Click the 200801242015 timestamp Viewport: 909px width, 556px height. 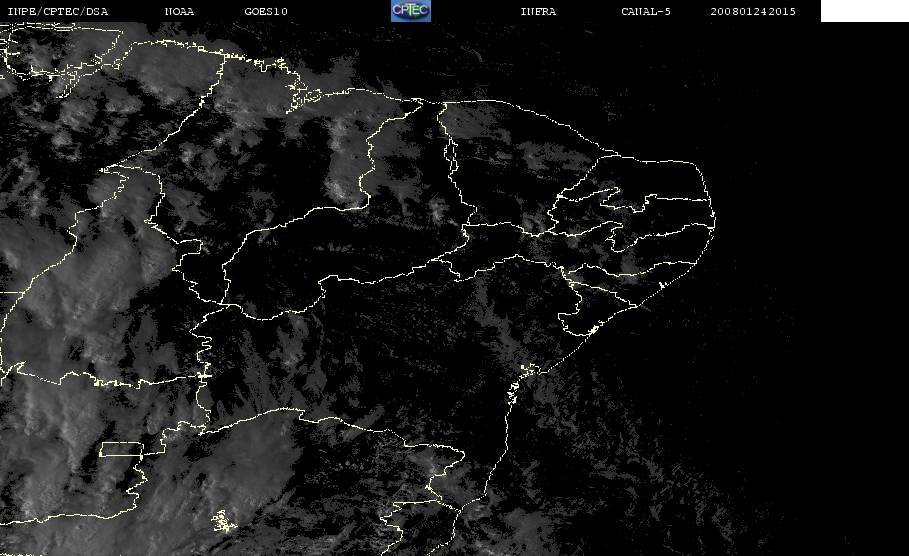pyautogui.click(x=753, y=12)
